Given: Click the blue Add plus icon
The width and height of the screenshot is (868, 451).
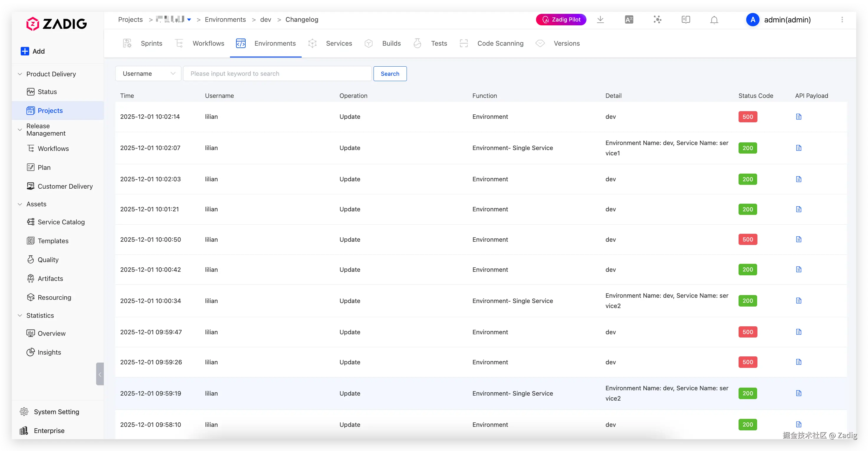Looking at the screenshot, I should click(x=25, y=51).
